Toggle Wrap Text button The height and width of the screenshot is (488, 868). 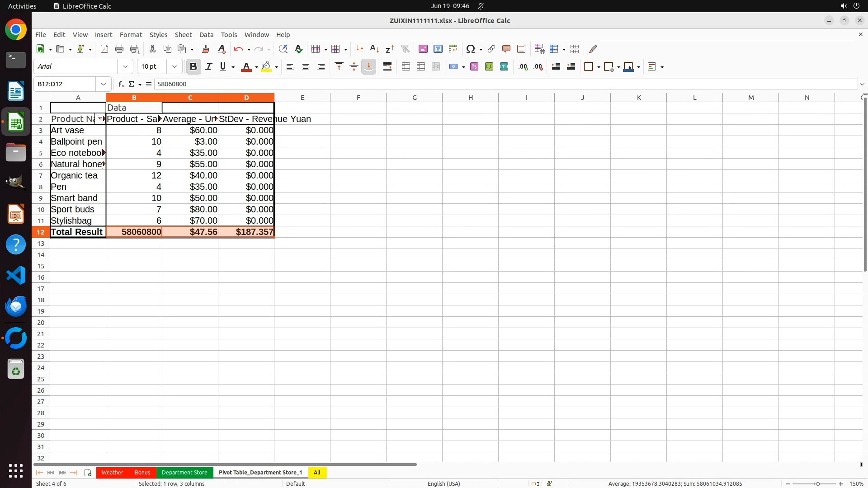pos(387,67)
